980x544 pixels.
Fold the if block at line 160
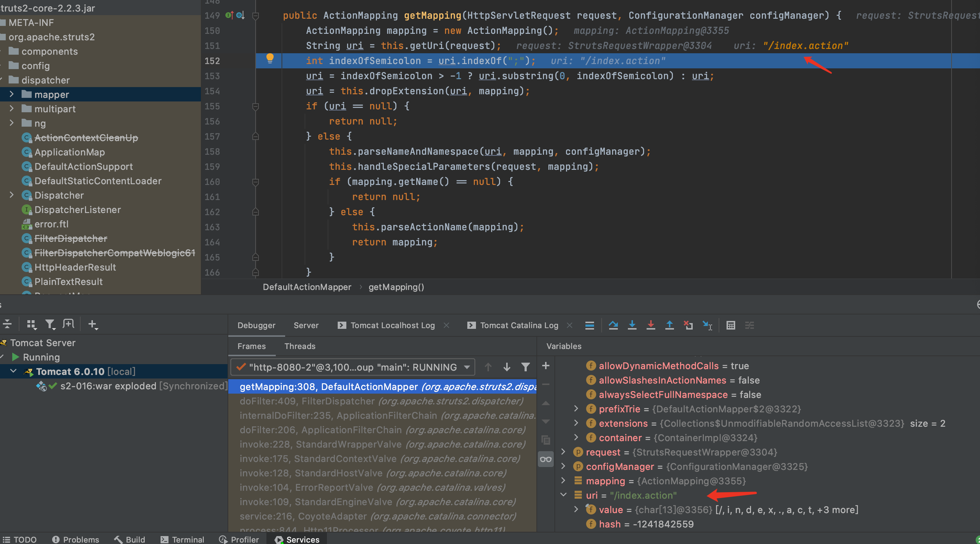(x=256, y=182)
